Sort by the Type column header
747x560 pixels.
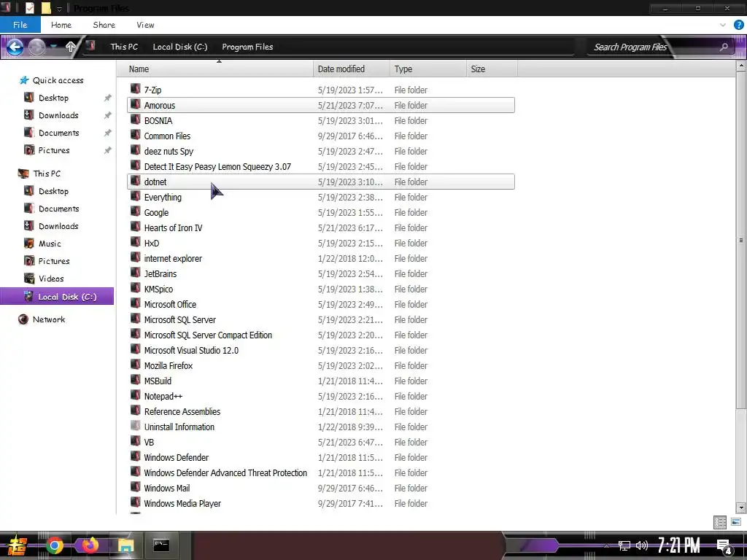(x=427, y=69)
